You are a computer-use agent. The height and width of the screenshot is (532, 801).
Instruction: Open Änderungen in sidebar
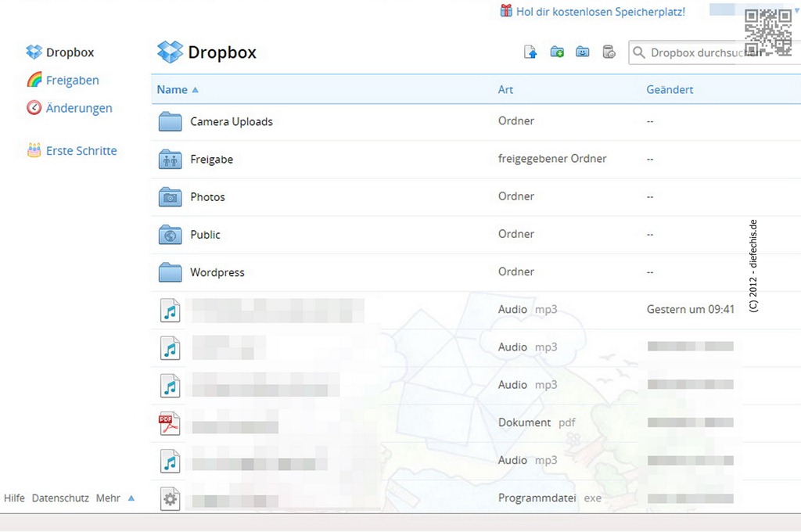(79, 108)
